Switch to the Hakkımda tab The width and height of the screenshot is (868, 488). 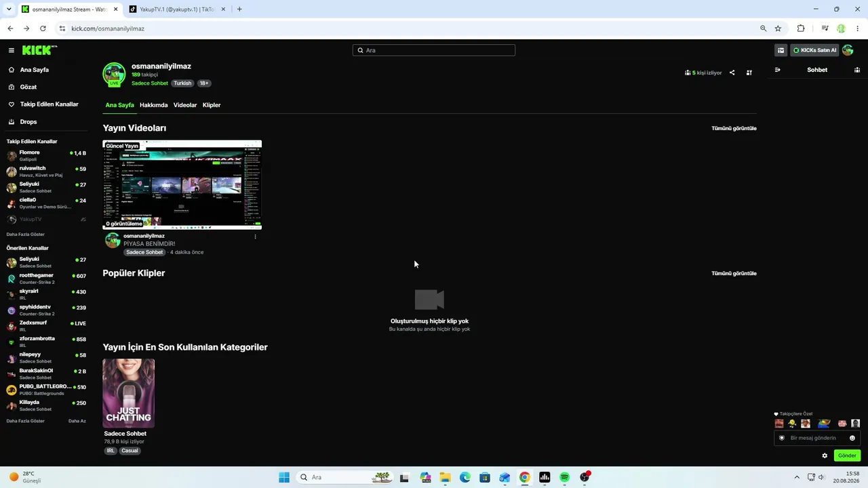point(153,105)
